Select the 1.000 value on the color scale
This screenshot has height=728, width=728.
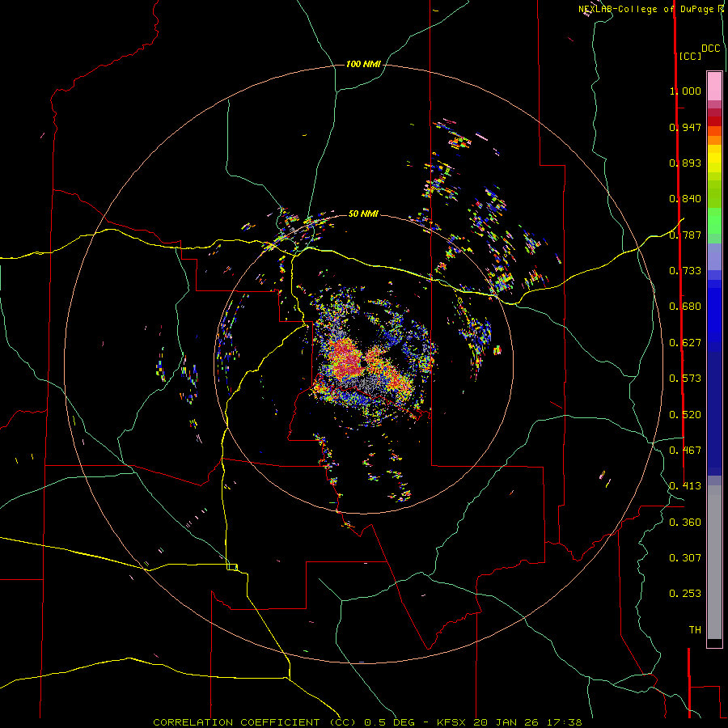tap(685, 91)
